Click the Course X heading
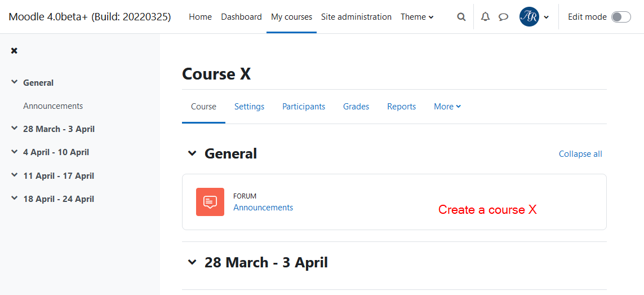Viewport: 644px width, 295px height. click(216, 74)
